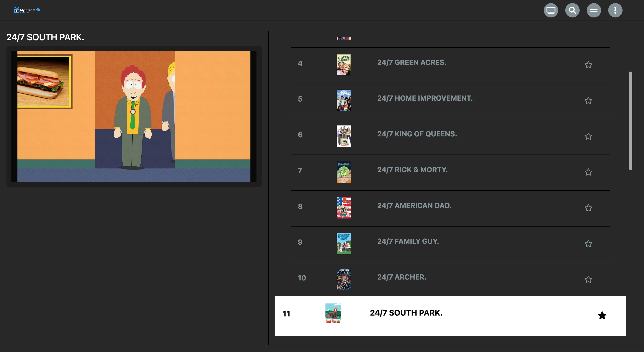This screenshot has width=644, height=352.
Task: Select channel number 10 in the list
Action: [302, 278]
